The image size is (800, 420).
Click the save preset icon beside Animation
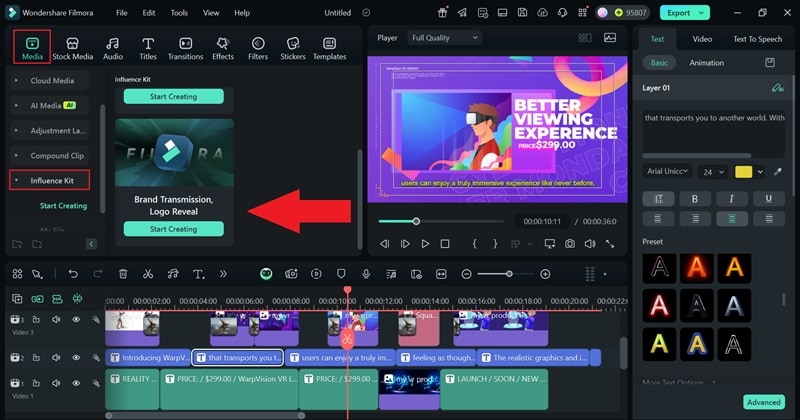click(770, 63)
